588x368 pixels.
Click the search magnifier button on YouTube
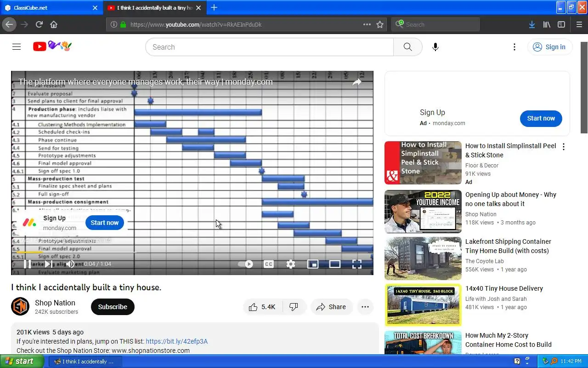click(407, 47)
